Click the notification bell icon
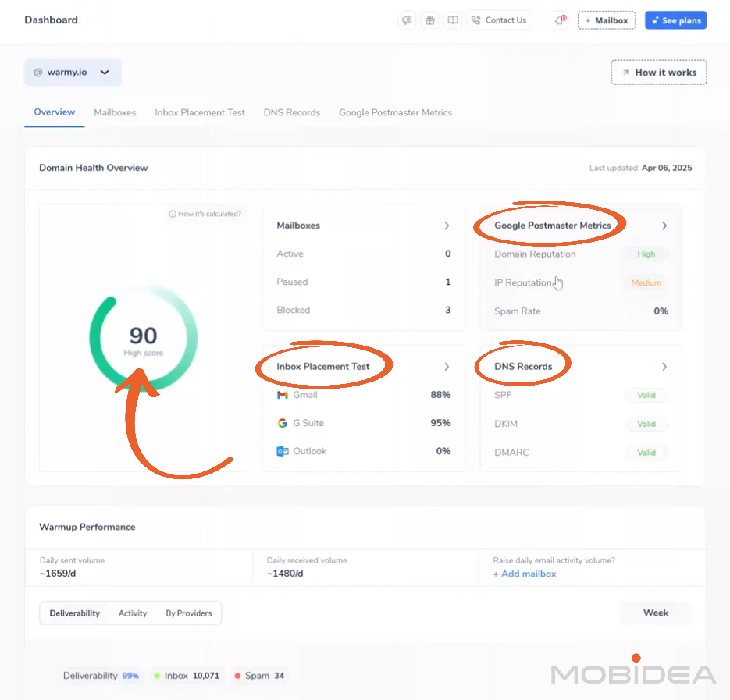Image resolution: width=730 pixels, height=700 pixels. tap(559, 20)
